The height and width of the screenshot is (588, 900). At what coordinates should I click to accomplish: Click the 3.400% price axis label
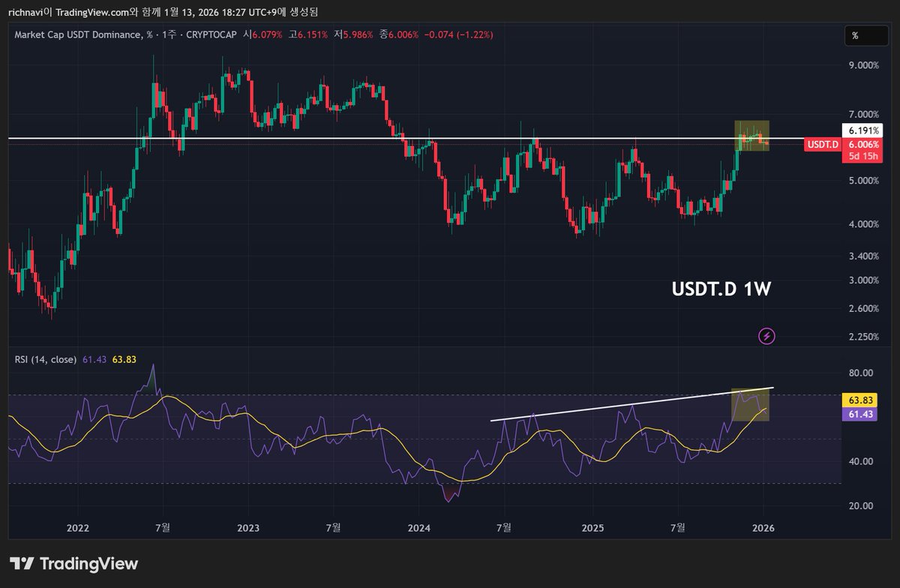click(862, 256)
